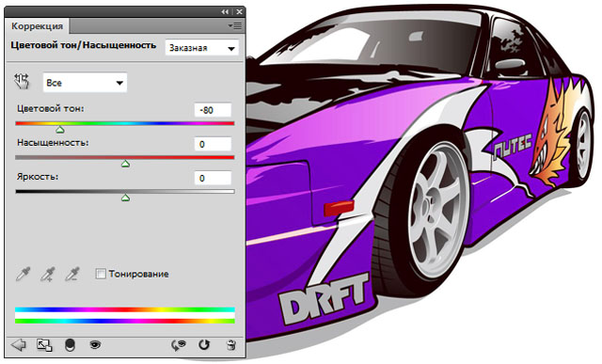The width and height of the screenshot is (602, 364).
Task: Click the Цветовой тон value field -80
Action: (213, 110)
